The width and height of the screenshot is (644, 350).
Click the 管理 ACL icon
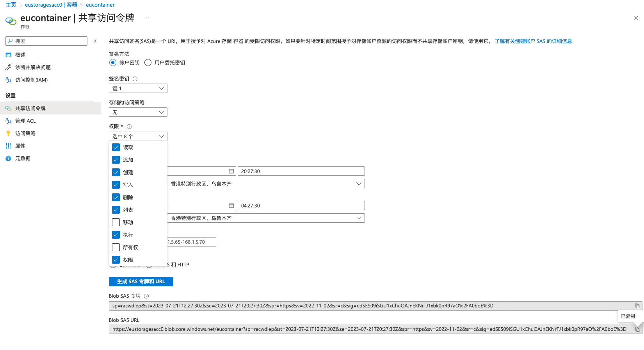click(x=8, y=121)
